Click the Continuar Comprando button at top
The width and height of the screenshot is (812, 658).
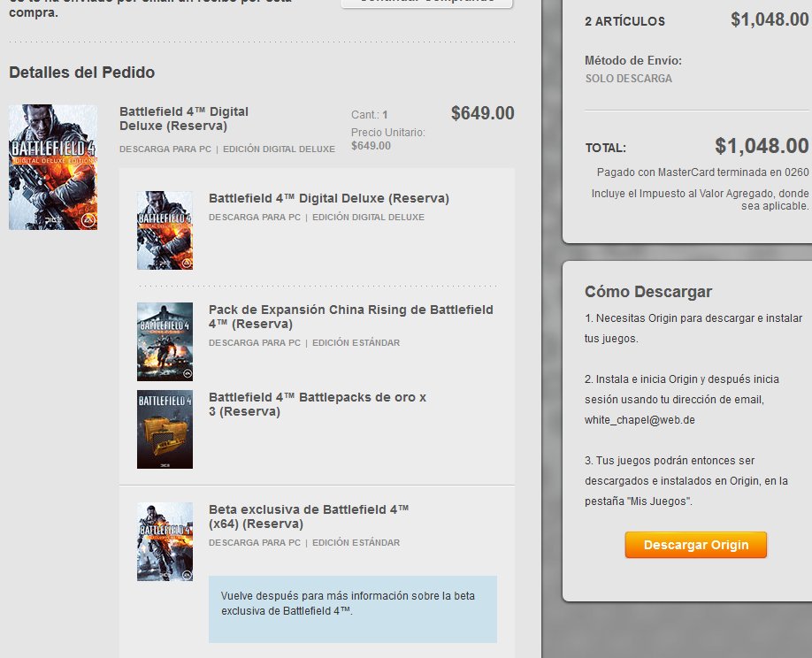pos(426,2)
